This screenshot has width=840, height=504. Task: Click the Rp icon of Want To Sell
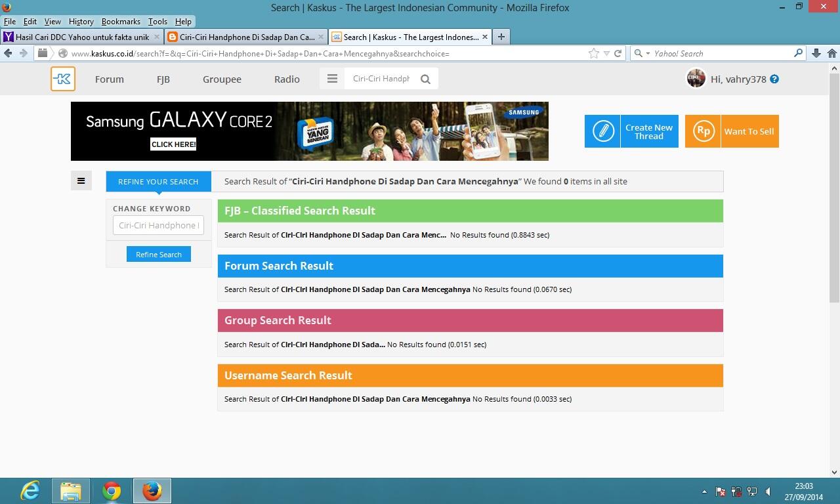click(x=703, y=131)
